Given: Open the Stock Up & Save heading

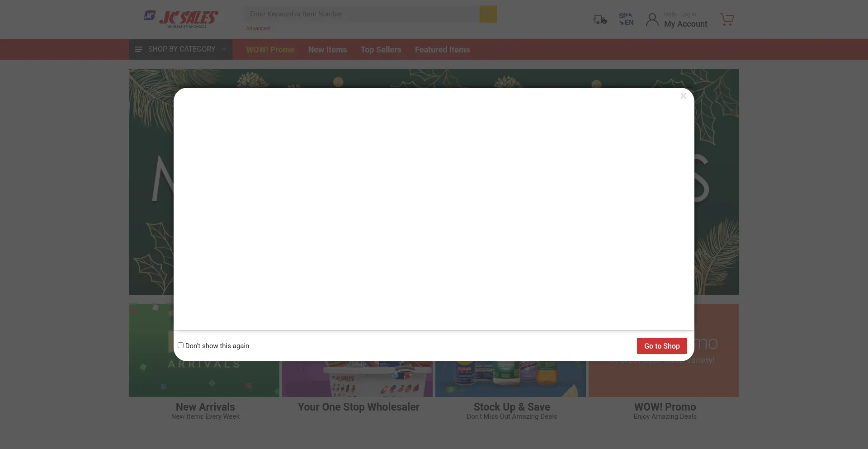Looking at the screenshot, I should coord(512,407).
